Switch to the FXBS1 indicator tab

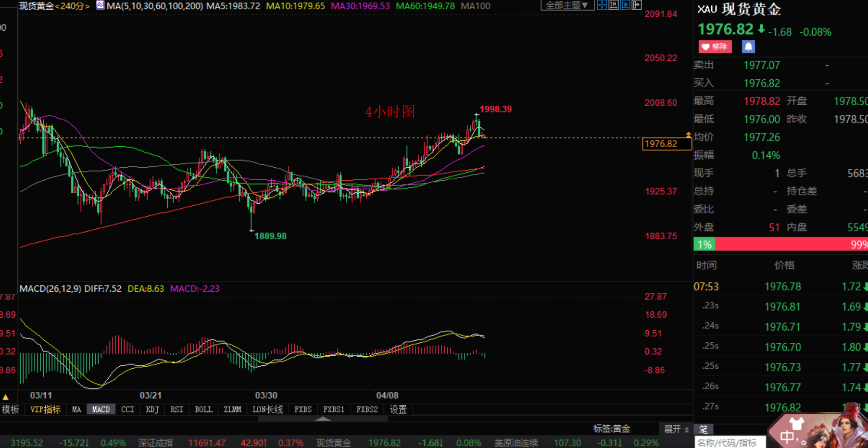(334, 410)
